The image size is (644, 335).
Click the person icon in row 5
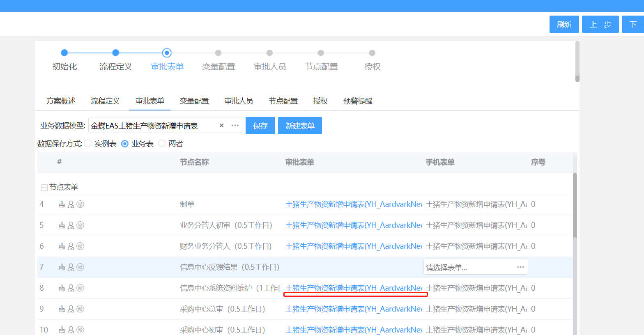point(71,225)
